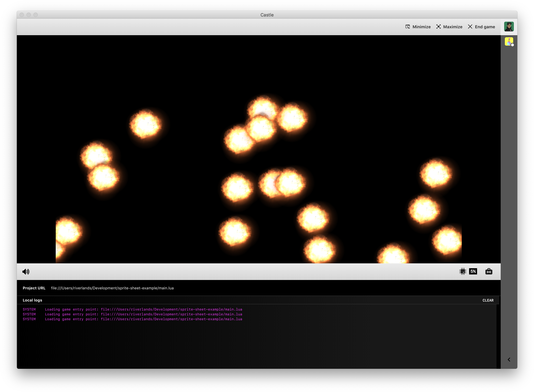The height and width of the screenshot is (392, 534).
Task: Click the Local logs header
Action: coord(32,300)
